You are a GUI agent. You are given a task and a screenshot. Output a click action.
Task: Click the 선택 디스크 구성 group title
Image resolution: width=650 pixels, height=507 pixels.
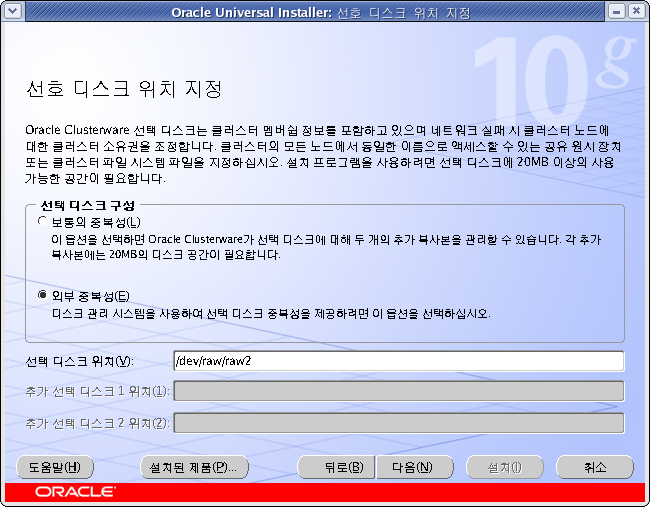pos(88,206)
